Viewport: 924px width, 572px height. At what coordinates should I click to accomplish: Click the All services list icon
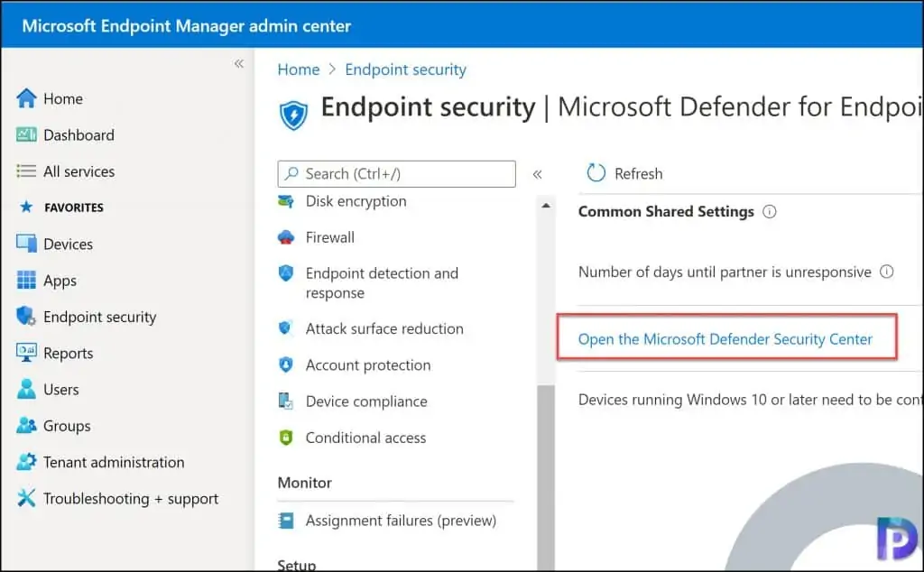[x=26, y=171]
